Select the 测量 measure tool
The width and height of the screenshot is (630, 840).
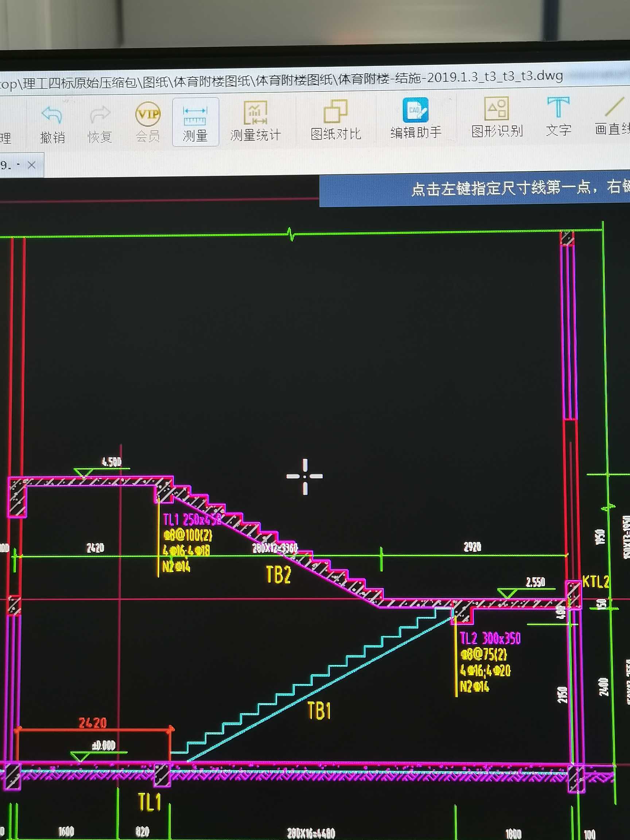195,122
